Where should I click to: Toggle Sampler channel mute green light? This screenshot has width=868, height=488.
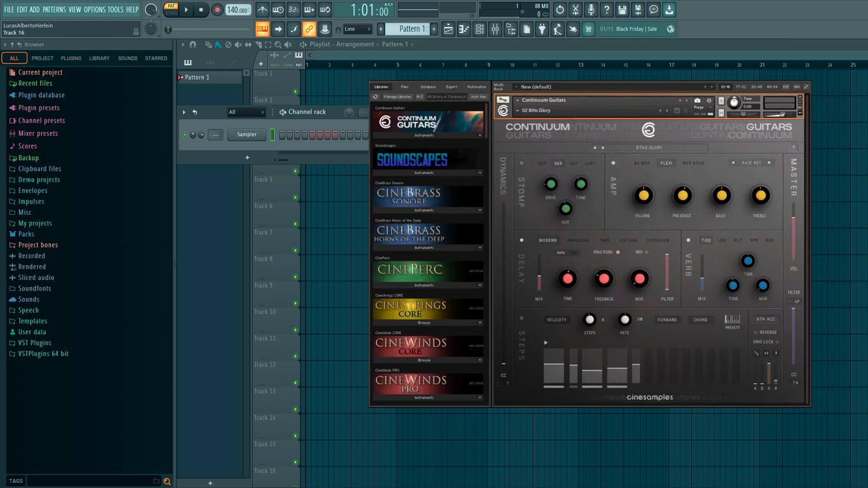point(185,135)
